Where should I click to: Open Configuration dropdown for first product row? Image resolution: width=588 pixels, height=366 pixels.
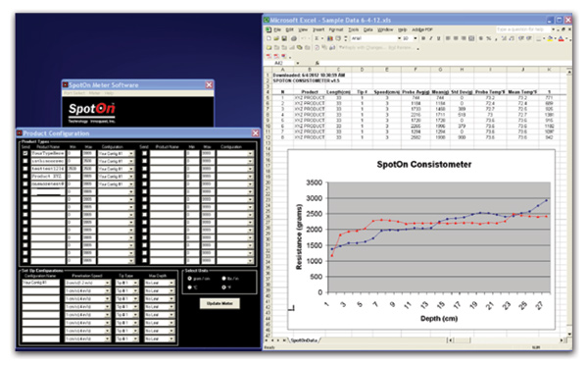pos(131,153)
